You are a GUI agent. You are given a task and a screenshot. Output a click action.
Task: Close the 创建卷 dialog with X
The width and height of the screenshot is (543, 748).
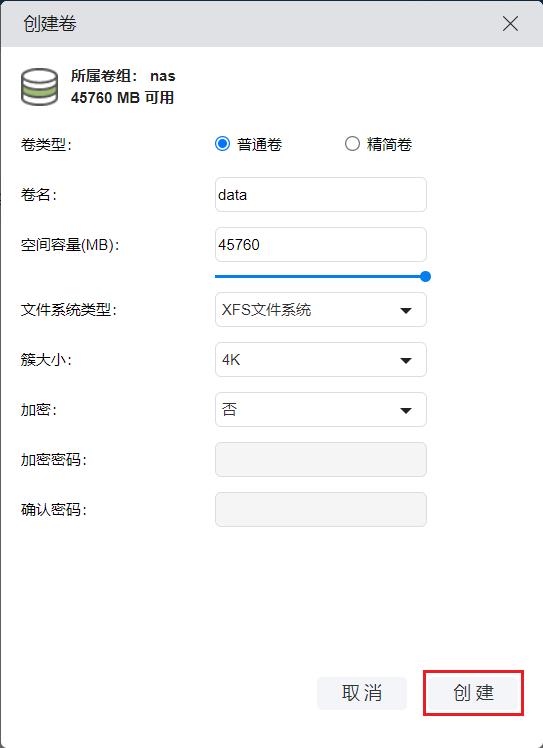coord(510,23)
